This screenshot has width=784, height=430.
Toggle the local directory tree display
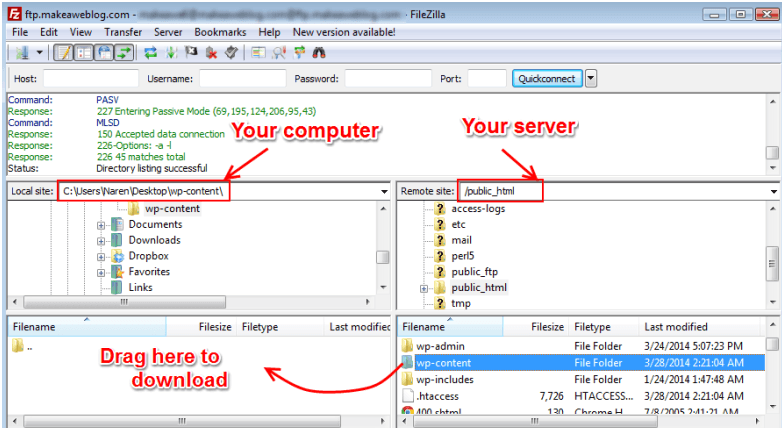point(84,52)
